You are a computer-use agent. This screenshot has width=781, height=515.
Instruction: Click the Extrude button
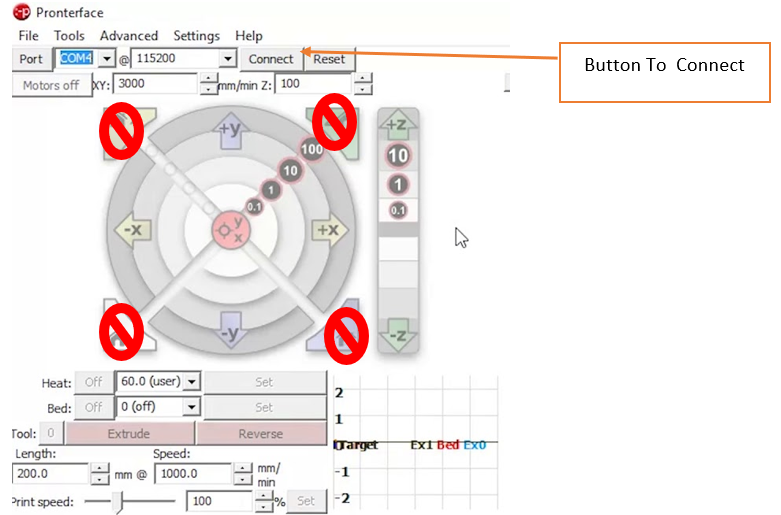(x=129, y=433)
